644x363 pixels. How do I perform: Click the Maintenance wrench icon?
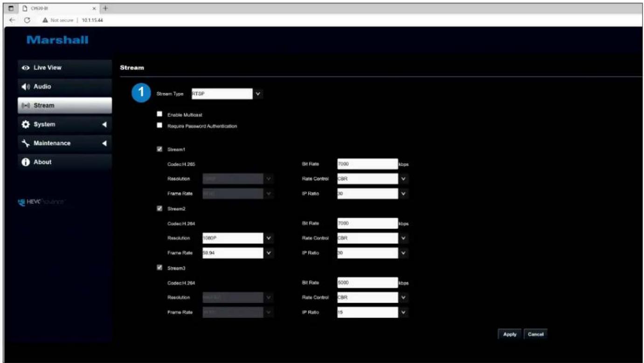tap(25, 143)
